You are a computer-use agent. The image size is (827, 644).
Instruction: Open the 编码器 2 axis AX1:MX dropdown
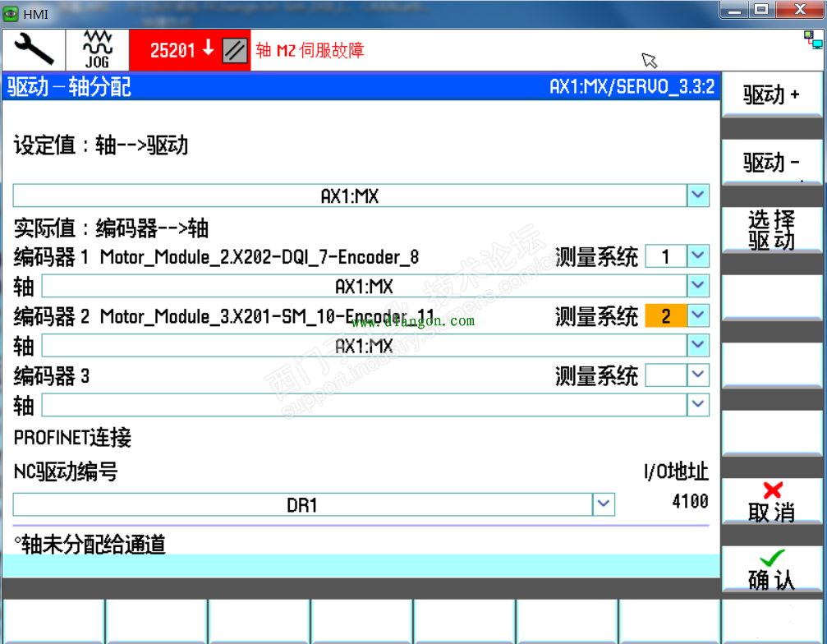697,345
